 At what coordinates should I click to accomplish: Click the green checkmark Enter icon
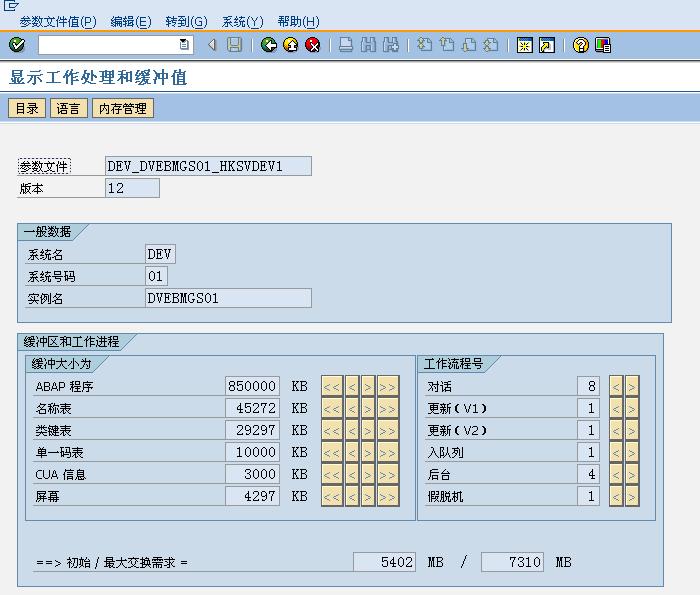click(x=17, y=45)
